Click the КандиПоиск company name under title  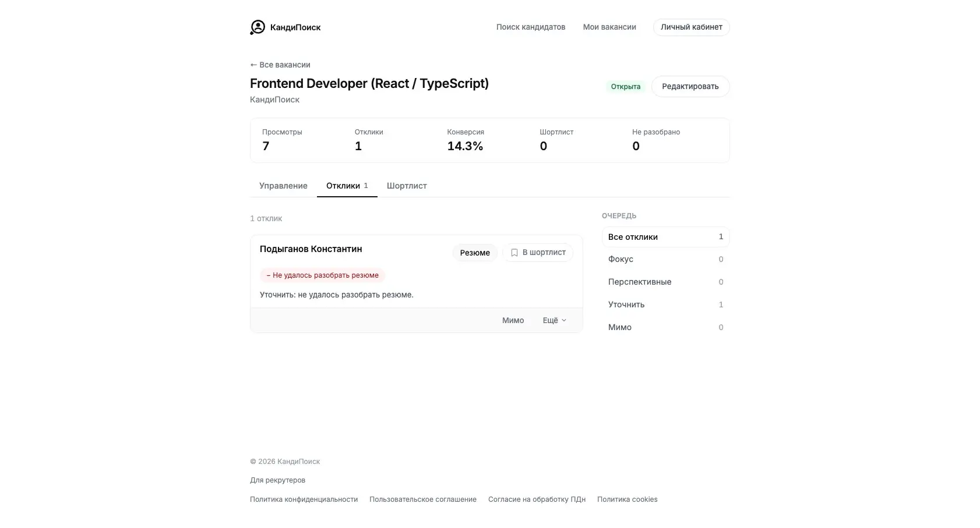pyautogui.click(x=274, y=100)
